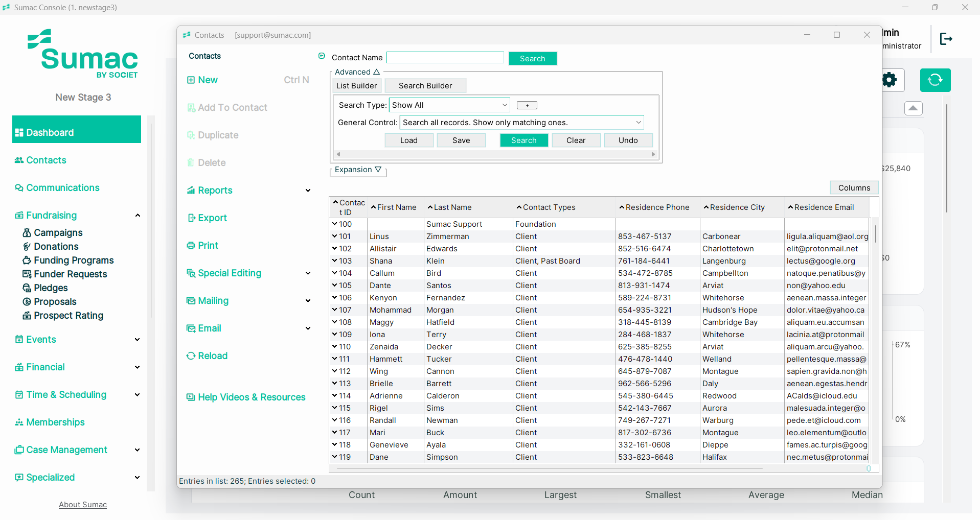
Task: Click the Columns button
Action: (x=854, y=188)
